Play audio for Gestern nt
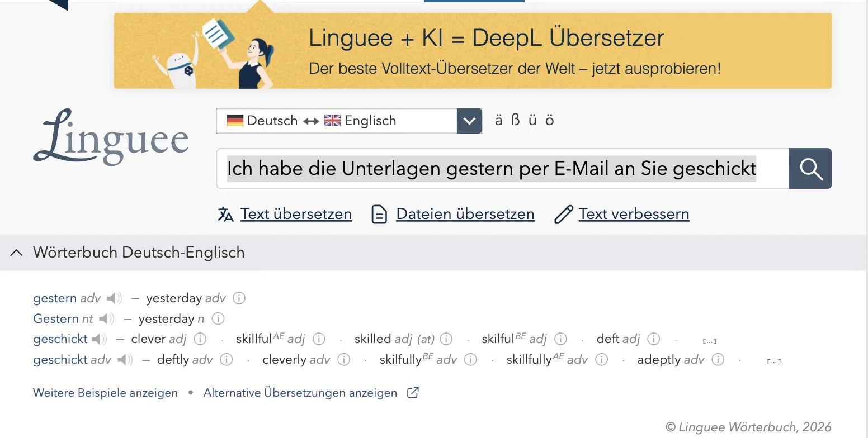The image size is (868, 438). [x=106, y=319]
